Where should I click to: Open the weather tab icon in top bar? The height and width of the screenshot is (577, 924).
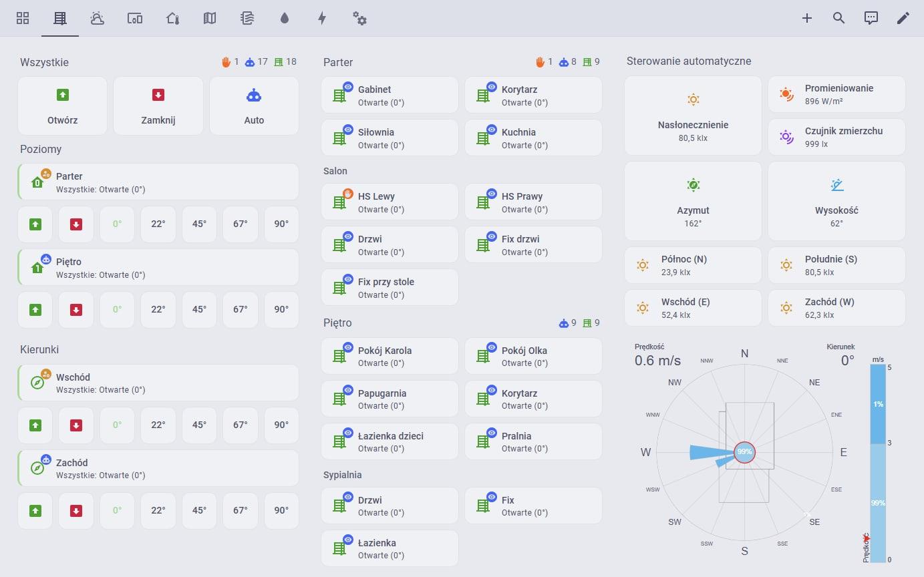coord(98,18)
